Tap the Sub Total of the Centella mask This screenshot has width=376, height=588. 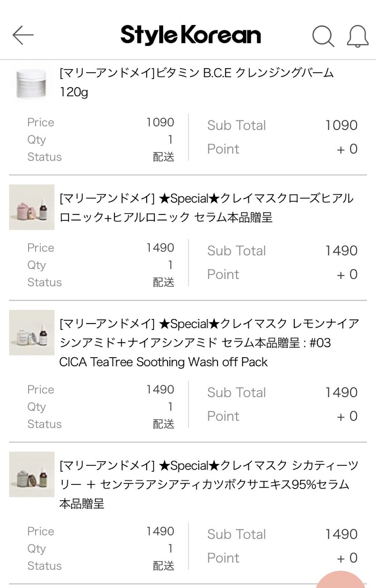point(341,534)
